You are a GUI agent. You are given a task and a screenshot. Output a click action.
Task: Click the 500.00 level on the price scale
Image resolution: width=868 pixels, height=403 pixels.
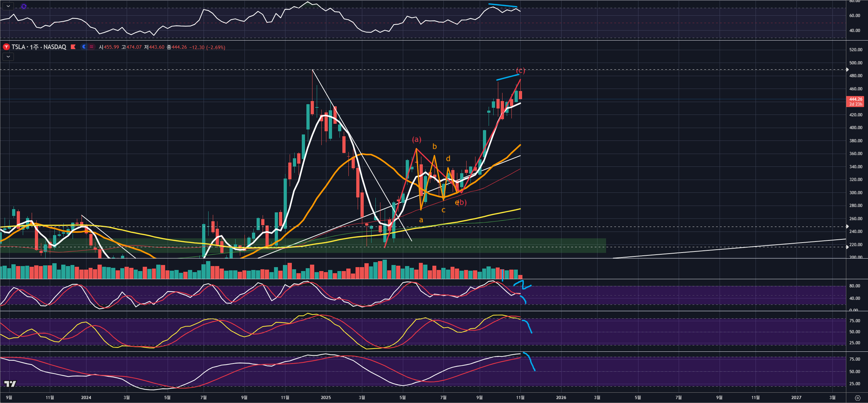856,63
